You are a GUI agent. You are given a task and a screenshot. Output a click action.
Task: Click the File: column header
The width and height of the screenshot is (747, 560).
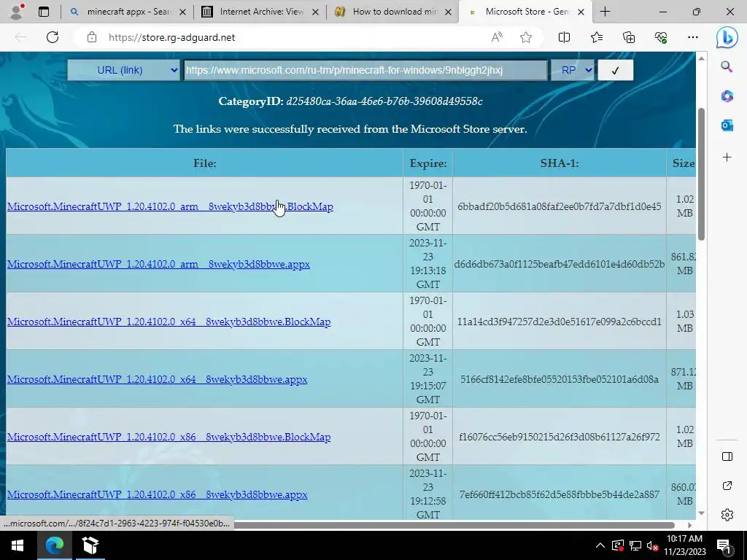click(204, 163)
